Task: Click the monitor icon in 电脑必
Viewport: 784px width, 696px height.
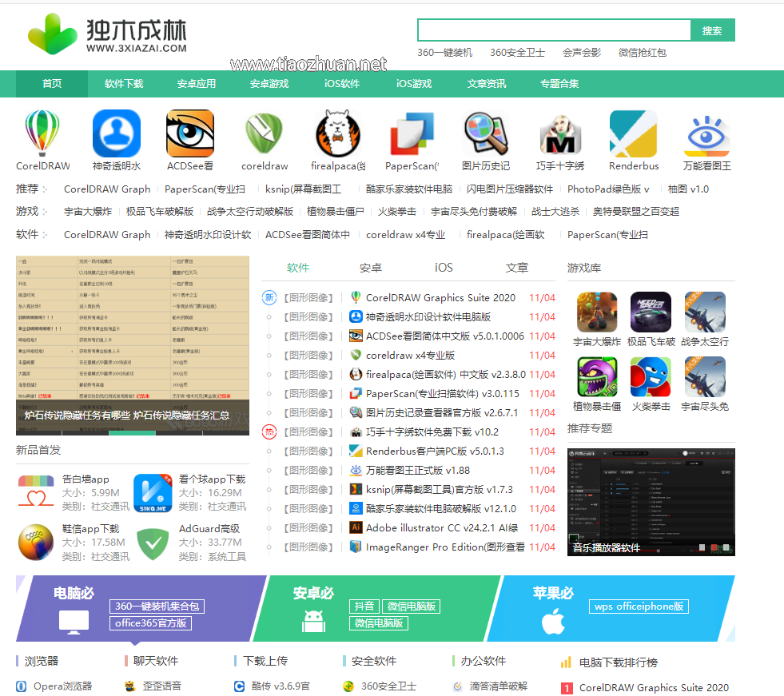Action: coord(74,622)
